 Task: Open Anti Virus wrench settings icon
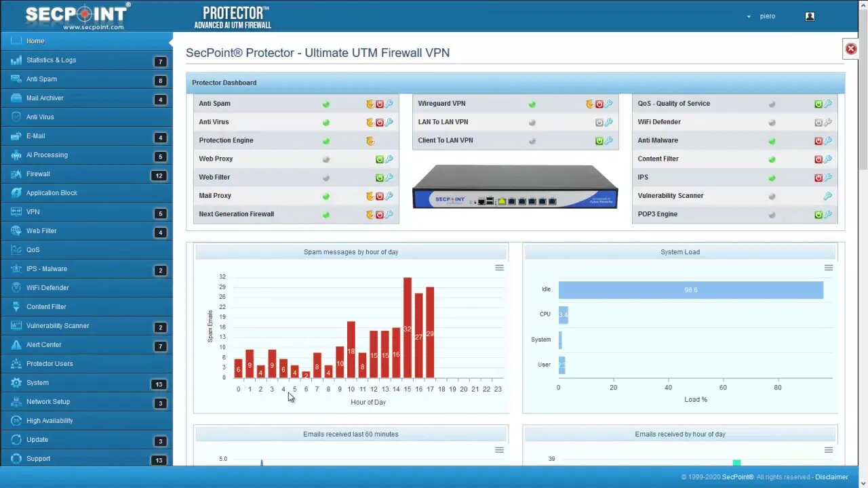click(x=389, y=122)
